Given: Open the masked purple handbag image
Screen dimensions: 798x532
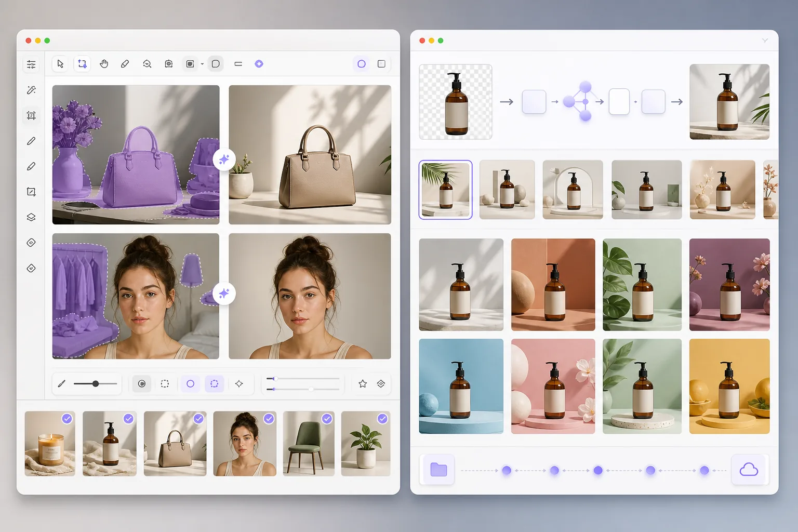Looking at the screenshot, I should point(136,155).
